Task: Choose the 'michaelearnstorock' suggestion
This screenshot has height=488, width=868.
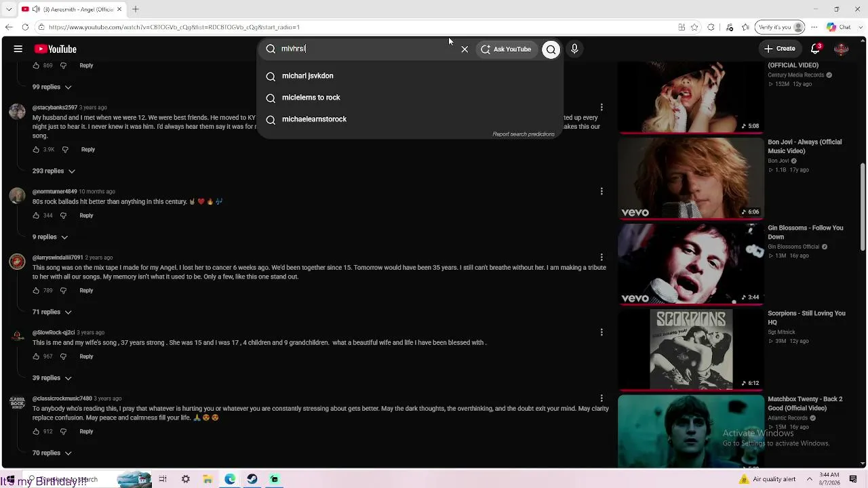Action: (x=410, y=119)
